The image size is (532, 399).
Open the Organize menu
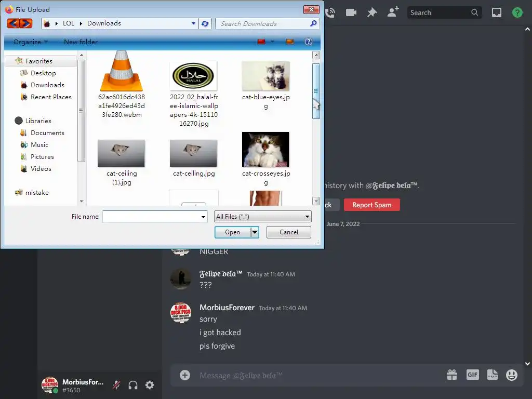(30, 42)
